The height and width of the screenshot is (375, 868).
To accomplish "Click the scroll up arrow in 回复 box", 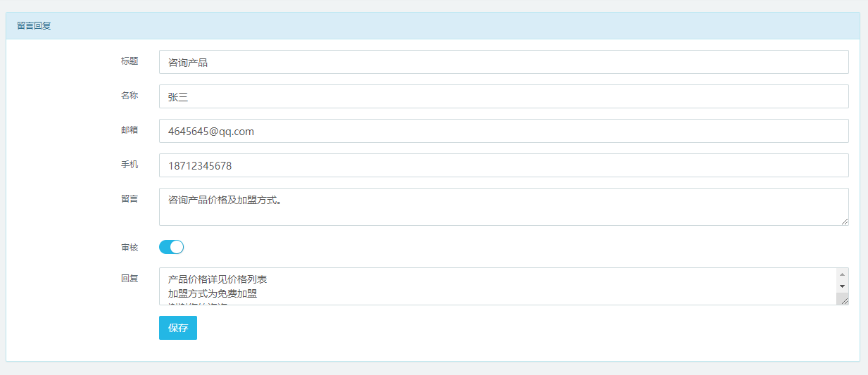I will click(x=842, y=274).
